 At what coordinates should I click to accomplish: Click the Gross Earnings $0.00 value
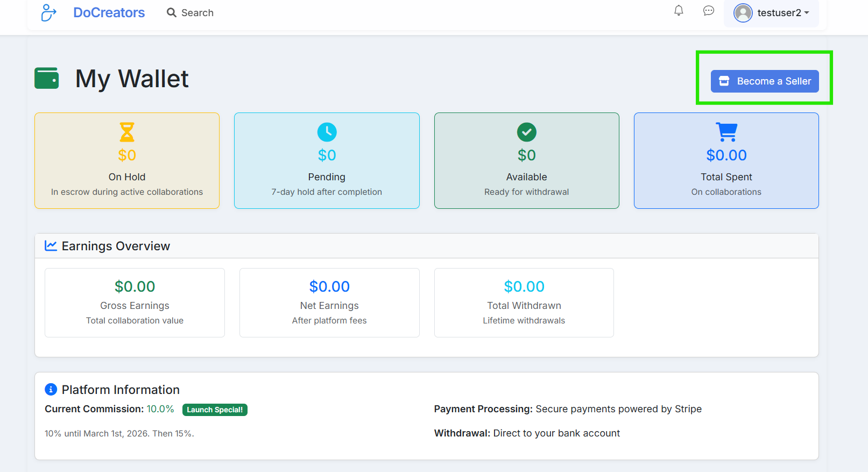point(135,286)
